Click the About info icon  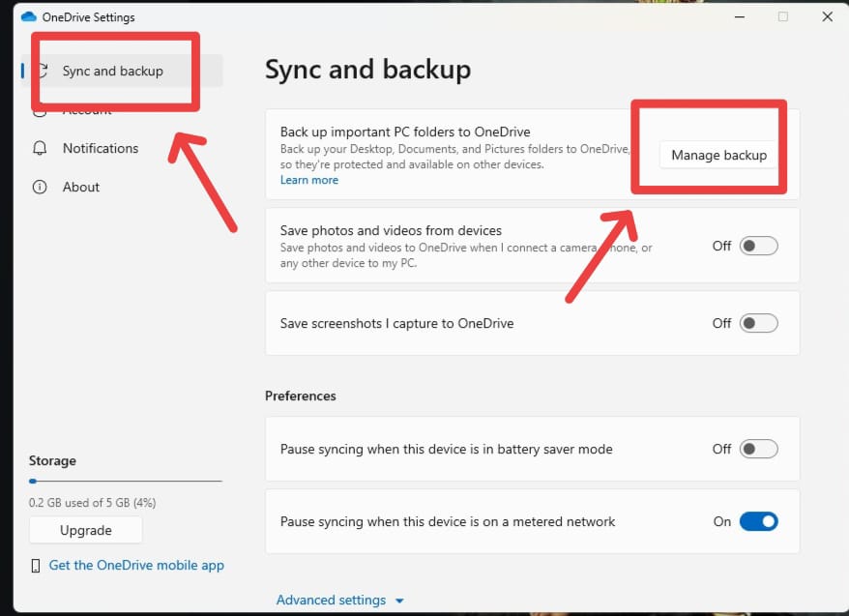(40, 187)
